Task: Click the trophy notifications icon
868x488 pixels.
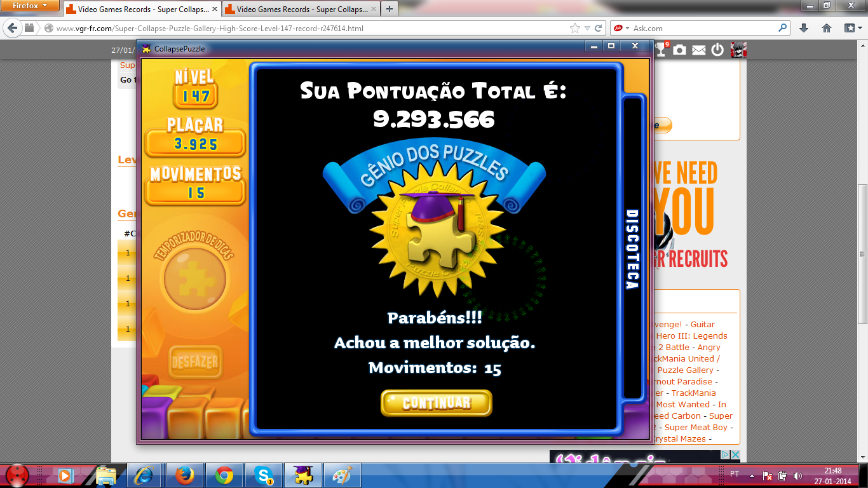Action: [x=661, y=50]
